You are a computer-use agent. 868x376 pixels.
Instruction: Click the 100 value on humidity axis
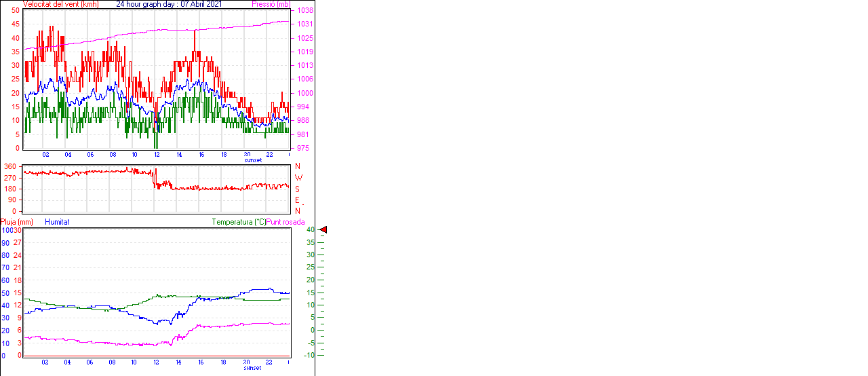6,231
